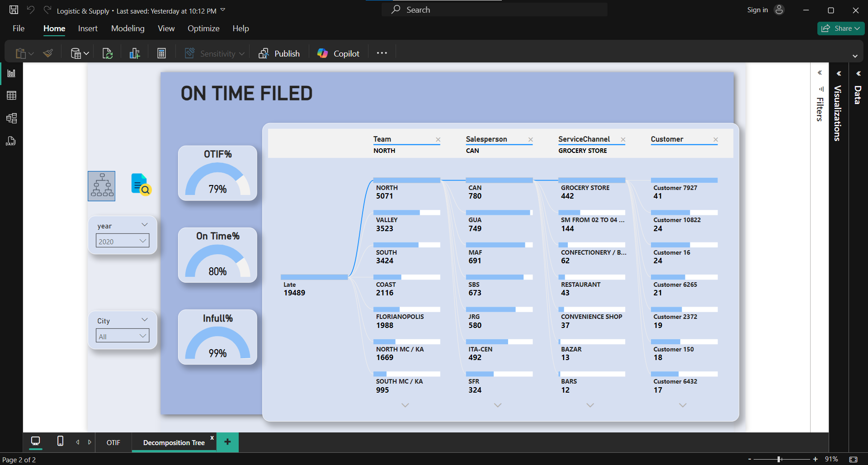Click the Paste clipboard icon
Screen dimensions: 868x465
tap(20, 53)
